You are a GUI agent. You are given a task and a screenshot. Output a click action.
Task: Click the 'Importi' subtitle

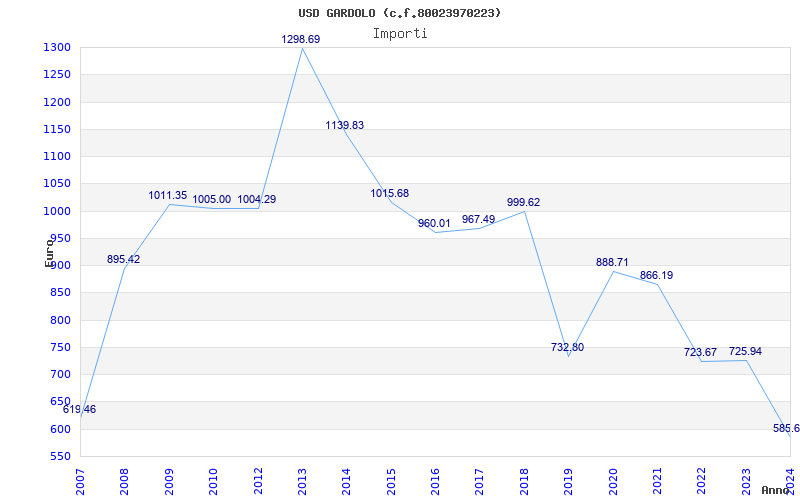(x=400, y=34)
